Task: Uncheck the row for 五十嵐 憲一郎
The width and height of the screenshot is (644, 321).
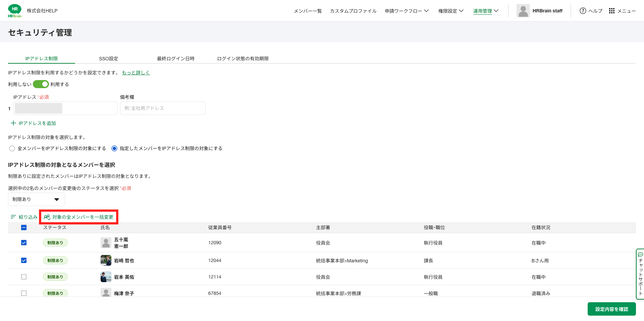Action: 24,243
